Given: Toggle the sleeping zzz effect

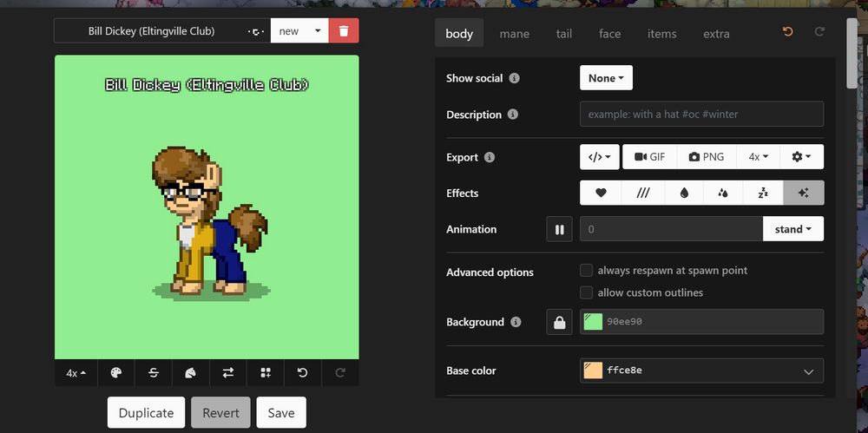Looking at the screenshot, I should pyautogui.click(x=763, y=193).
